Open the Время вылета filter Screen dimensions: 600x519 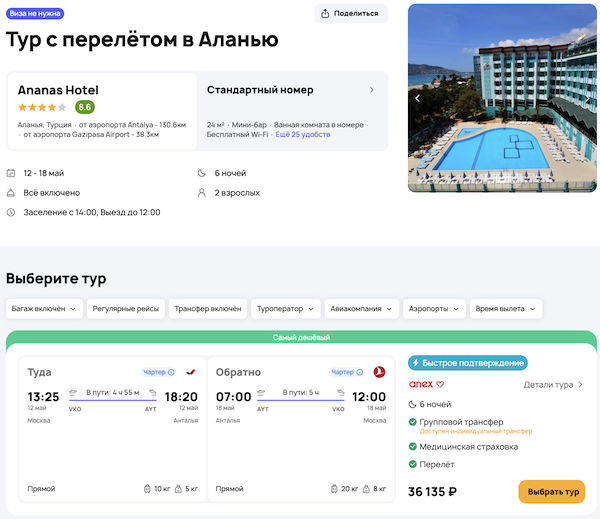point(507,309)
